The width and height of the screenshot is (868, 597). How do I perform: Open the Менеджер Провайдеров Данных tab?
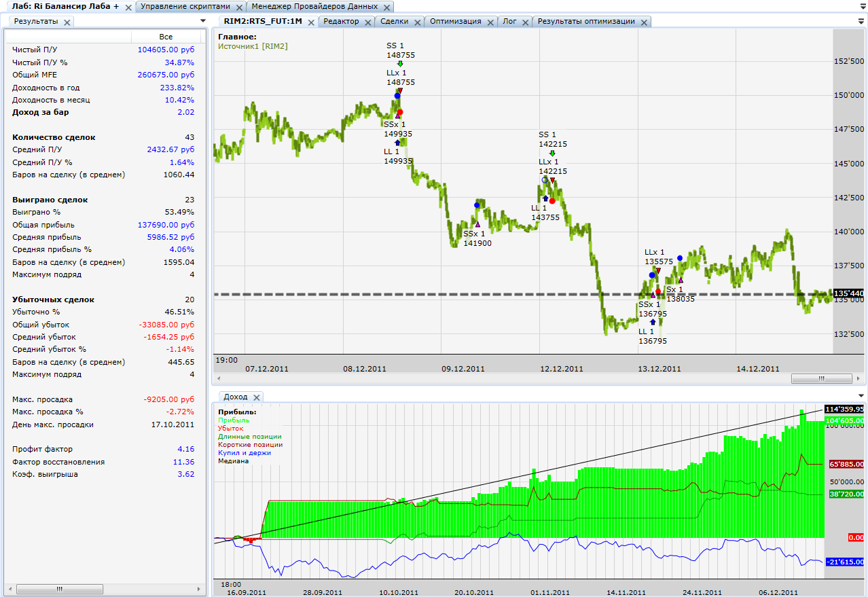point(314,7)
